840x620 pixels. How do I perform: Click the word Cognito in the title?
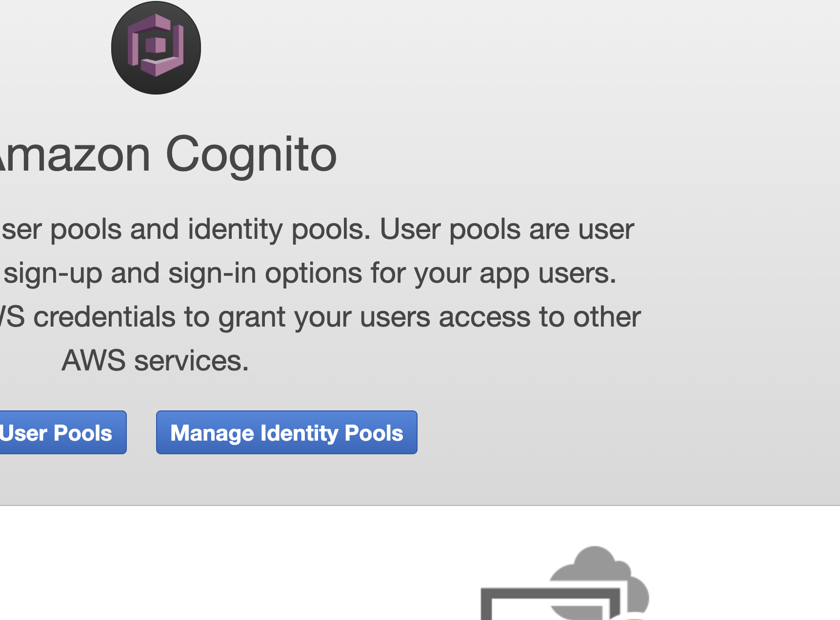coord(251,155)
